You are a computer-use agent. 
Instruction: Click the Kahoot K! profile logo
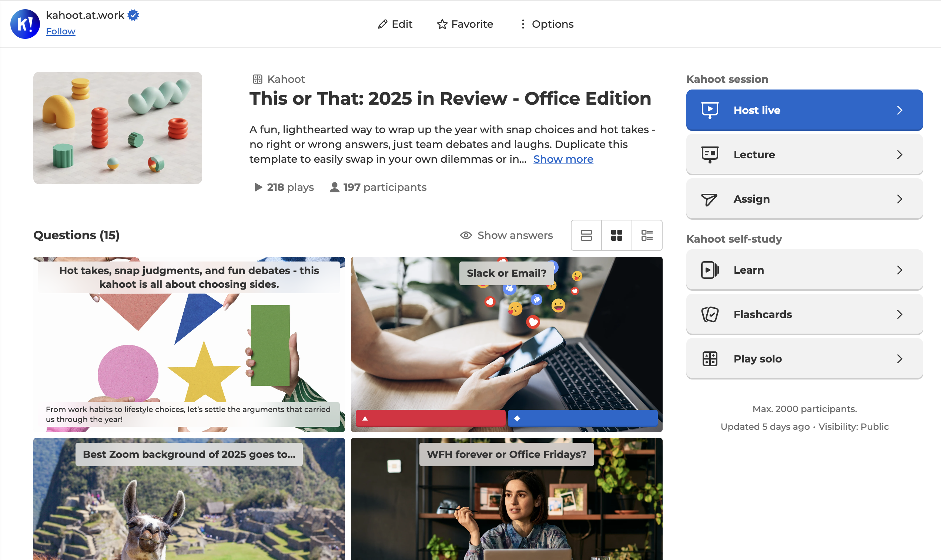25,24
